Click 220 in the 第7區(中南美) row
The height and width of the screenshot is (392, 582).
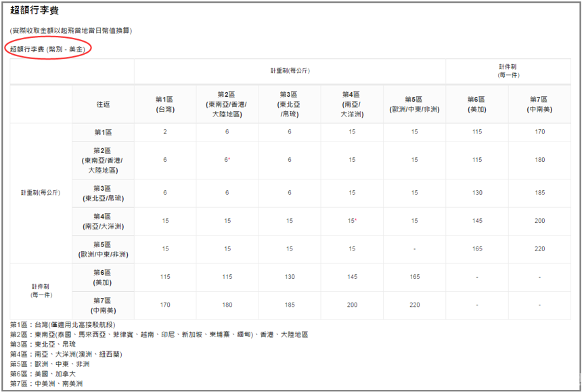tap(415, 305)
